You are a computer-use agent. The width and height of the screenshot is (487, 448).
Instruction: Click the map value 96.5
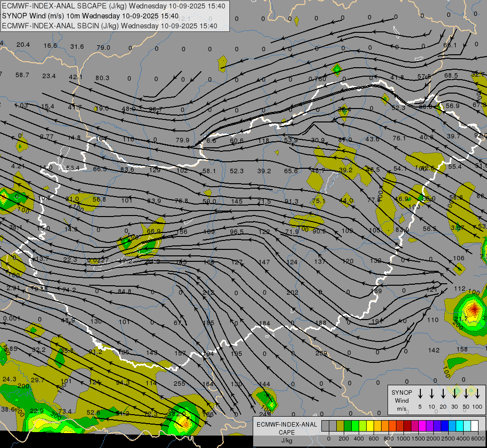(x=237, y=232)
